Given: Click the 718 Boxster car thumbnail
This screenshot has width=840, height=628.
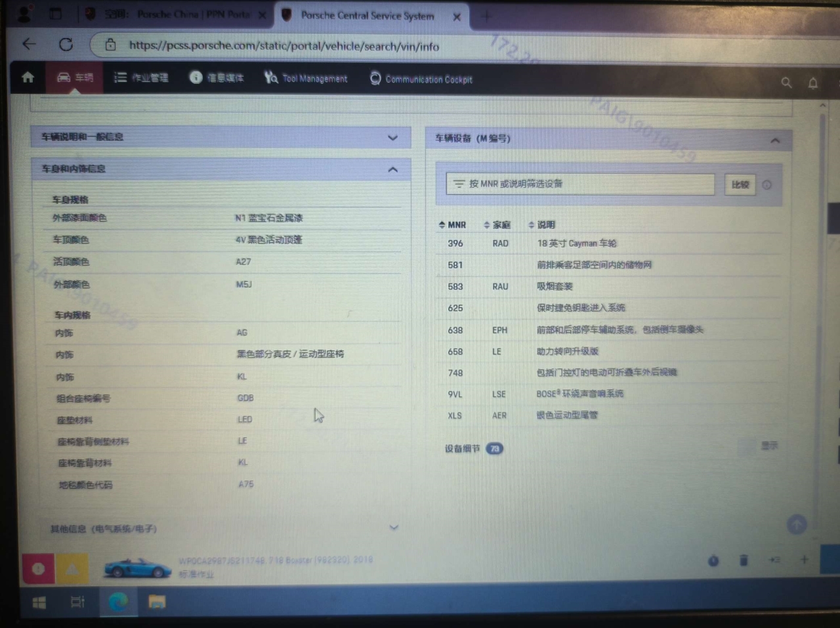Looking at the screenshot, I should (x=137, y=568).
